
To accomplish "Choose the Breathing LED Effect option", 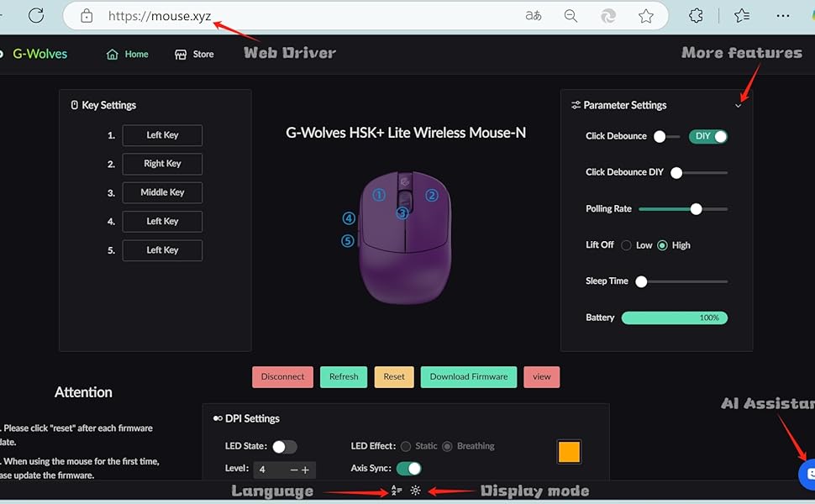I will tap(447, 446).
